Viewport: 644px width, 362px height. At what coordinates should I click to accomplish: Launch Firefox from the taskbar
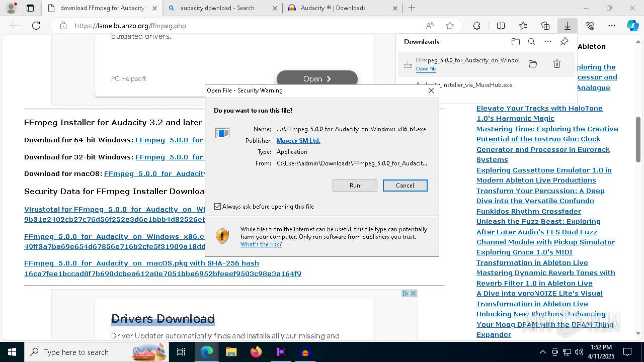[x=256, y=352]
